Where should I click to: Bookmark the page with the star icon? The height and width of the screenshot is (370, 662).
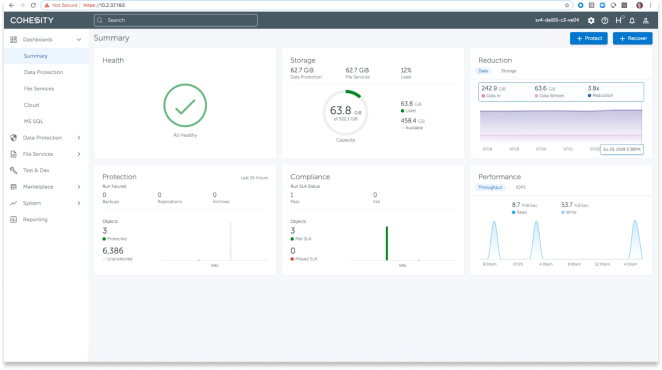click(567, 5)
